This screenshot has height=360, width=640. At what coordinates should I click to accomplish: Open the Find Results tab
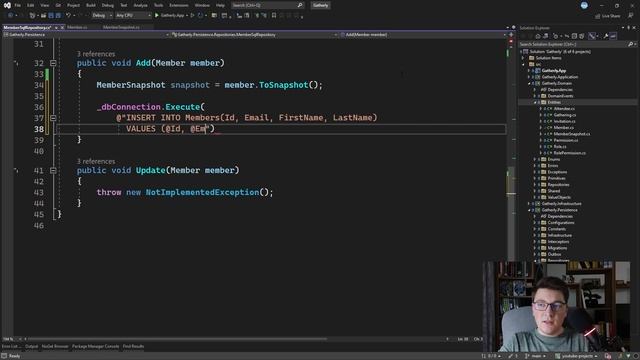pyautogui.click(x=133, y=347)
